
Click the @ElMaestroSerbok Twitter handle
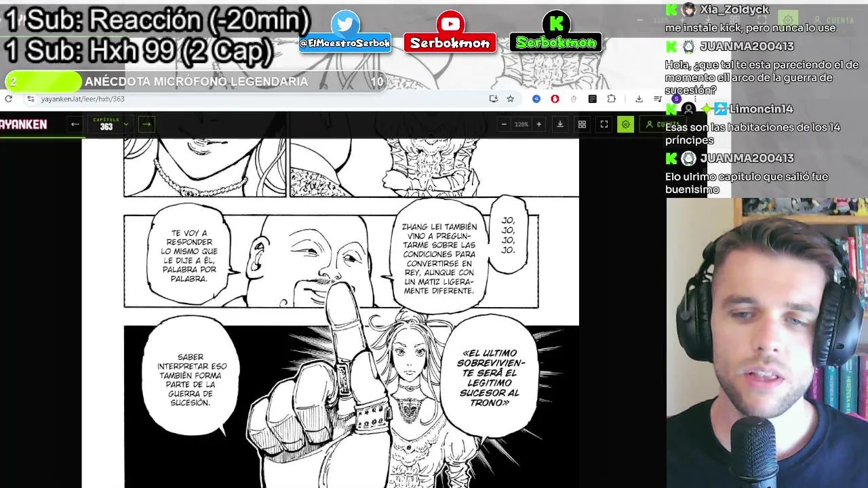(x=345, y=43)
